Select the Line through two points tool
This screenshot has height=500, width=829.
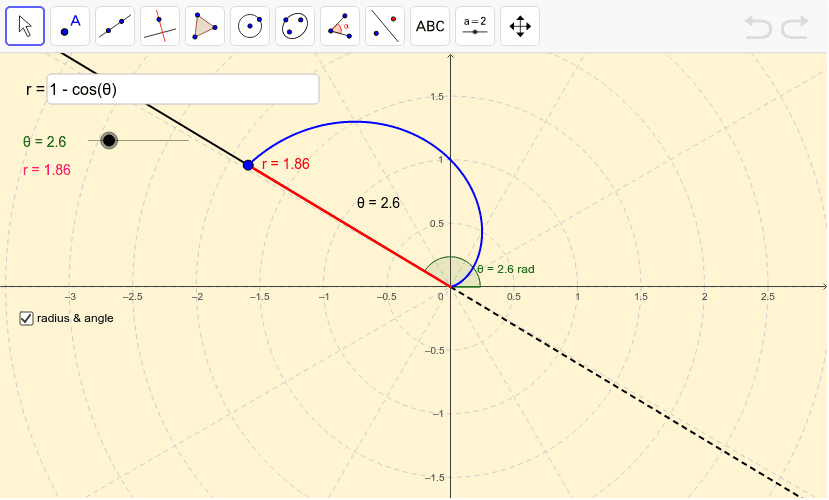tap(115, 26)
